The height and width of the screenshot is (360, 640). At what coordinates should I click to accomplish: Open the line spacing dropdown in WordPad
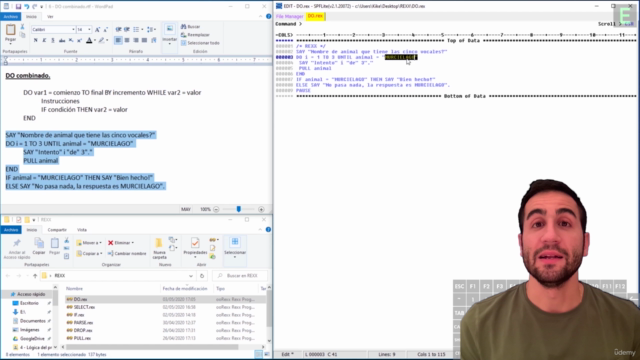pos(151,29)
